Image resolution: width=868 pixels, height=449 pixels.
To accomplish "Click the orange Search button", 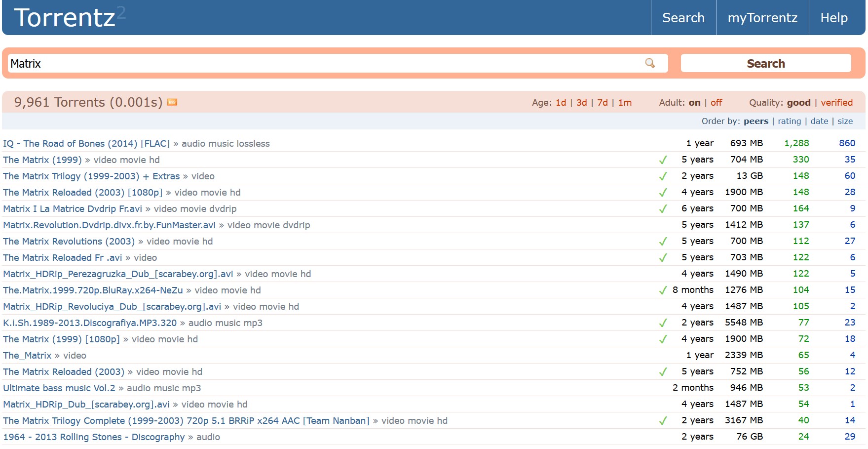I will (x=766, y=63).
